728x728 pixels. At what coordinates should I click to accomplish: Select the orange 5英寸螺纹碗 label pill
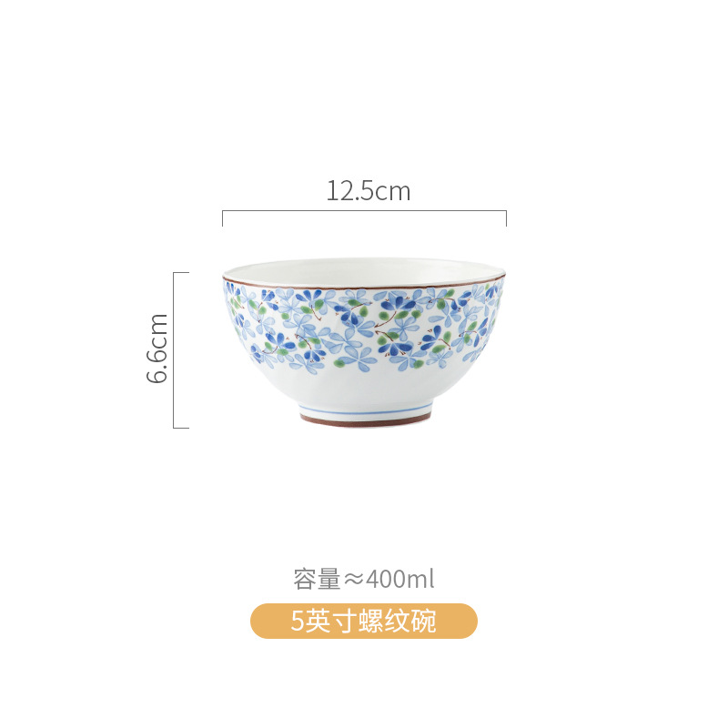click(364, 621)
